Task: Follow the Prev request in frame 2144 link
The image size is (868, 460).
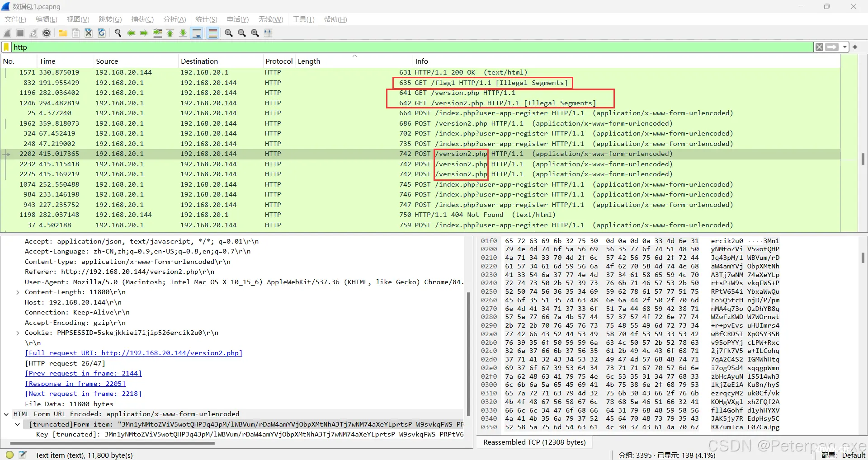Action: point(83,374)
